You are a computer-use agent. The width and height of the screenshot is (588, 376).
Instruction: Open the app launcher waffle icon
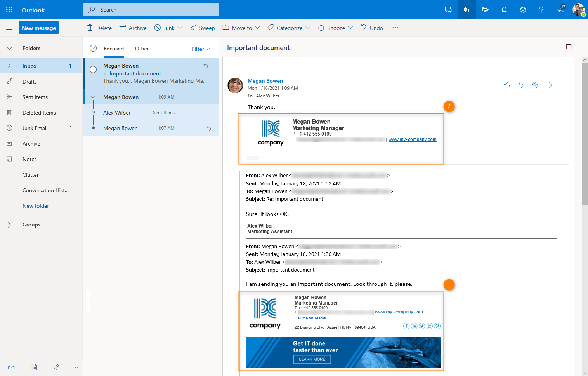[x=9, y=10]
